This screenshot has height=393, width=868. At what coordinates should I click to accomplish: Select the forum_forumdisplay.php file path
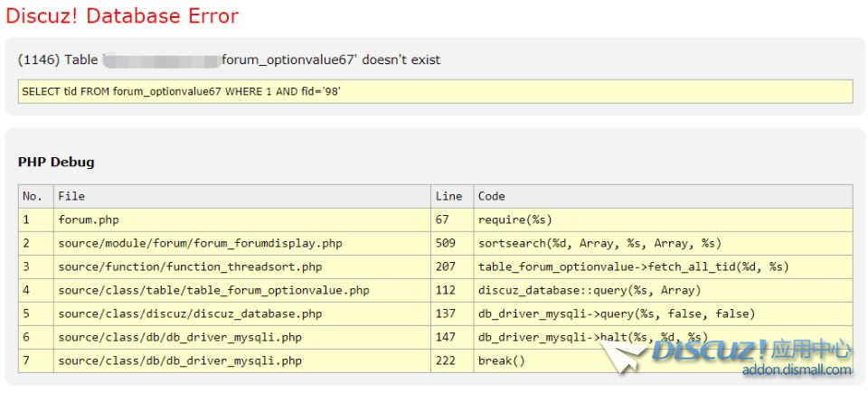[x=200, y=243]
